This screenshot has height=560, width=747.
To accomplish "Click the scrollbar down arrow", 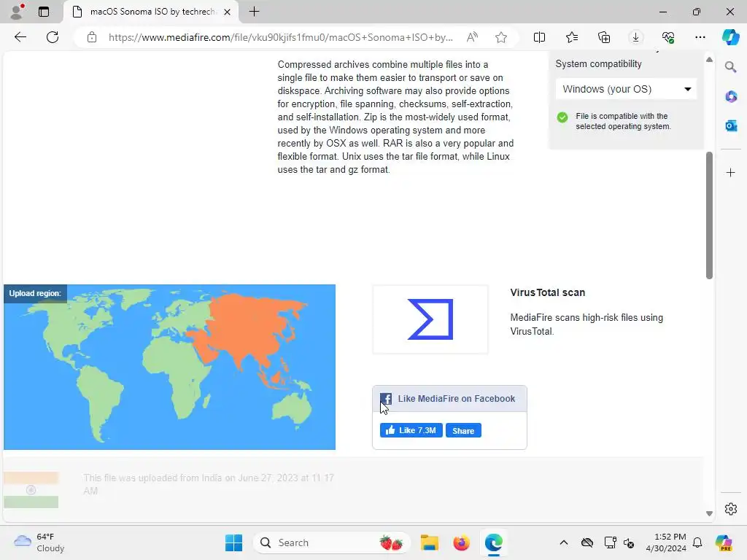I will pyautogui.click(x=709, y=513).
